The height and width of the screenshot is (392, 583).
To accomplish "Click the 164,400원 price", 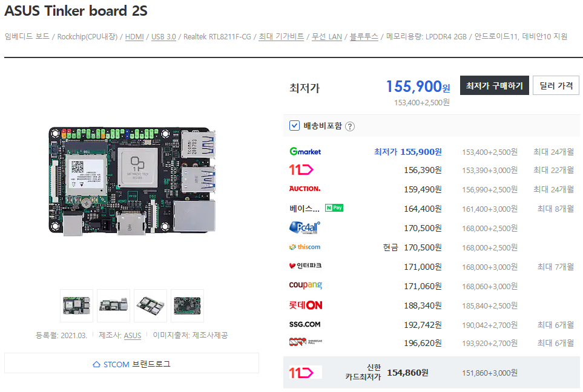I will point(423,209).
